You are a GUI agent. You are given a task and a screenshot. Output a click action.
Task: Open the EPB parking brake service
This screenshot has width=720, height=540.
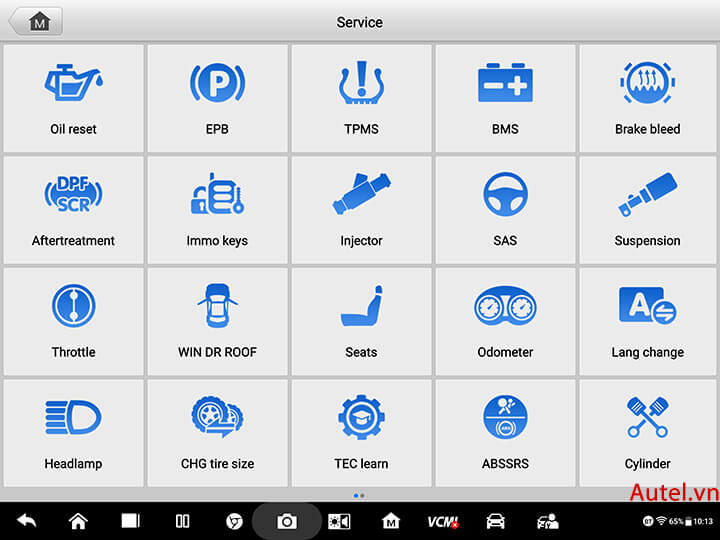click(217, 98)
